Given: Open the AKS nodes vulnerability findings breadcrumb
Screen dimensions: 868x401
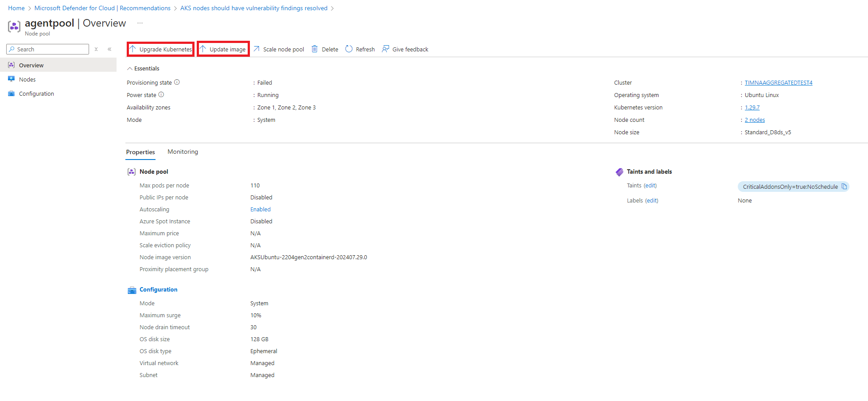Looking at the screenshot, I should [x=254, y=8].
